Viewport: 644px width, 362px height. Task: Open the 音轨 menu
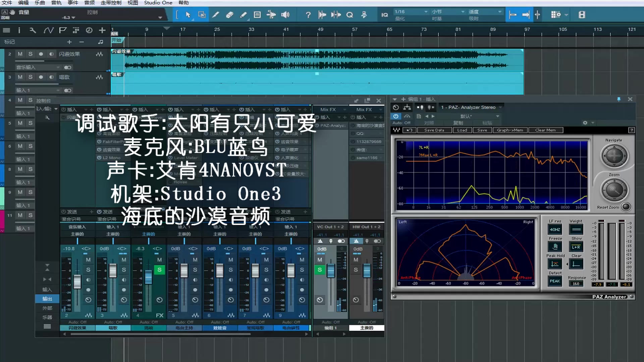point(56,3)
